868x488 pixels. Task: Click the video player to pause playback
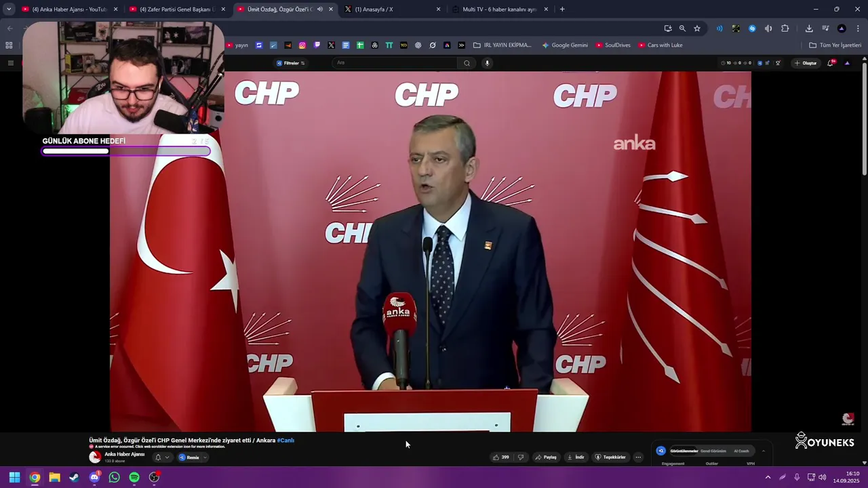click(x=431, y=251)
